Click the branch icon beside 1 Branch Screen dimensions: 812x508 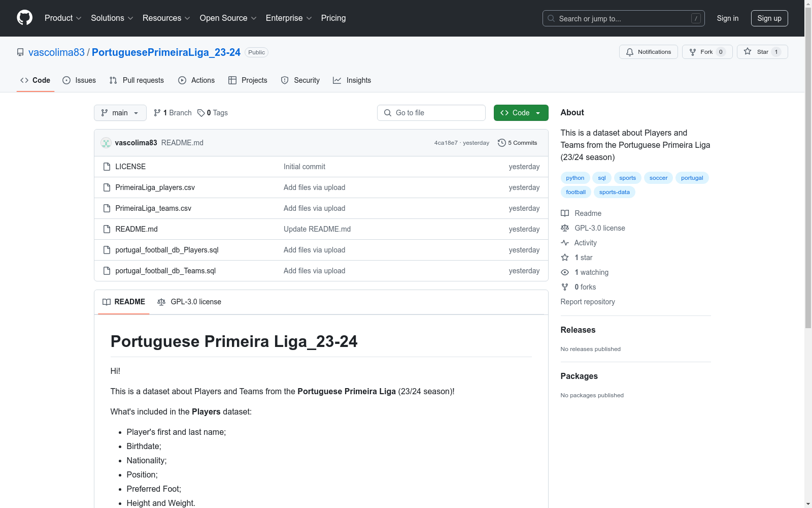coord(157,113)
